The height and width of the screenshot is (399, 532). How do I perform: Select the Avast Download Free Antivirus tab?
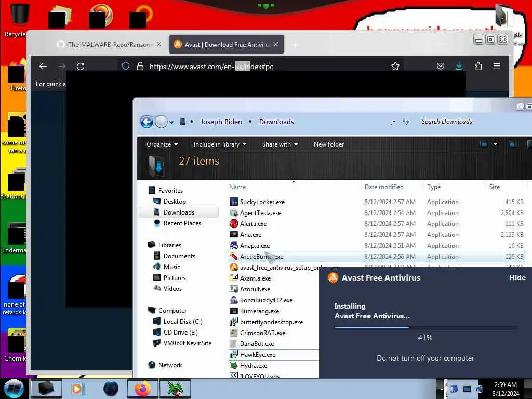point(227,45)
